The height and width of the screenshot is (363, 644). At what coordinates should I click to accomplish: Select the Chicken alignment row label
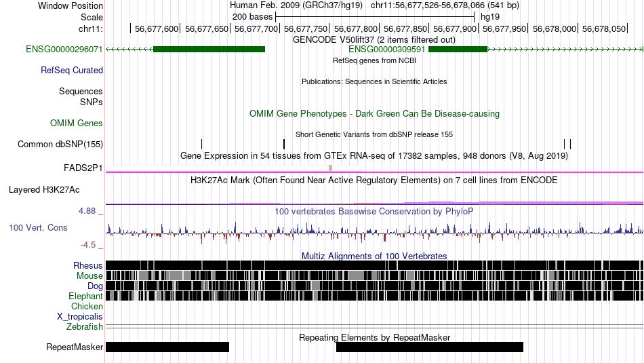(x=87, y=306)
